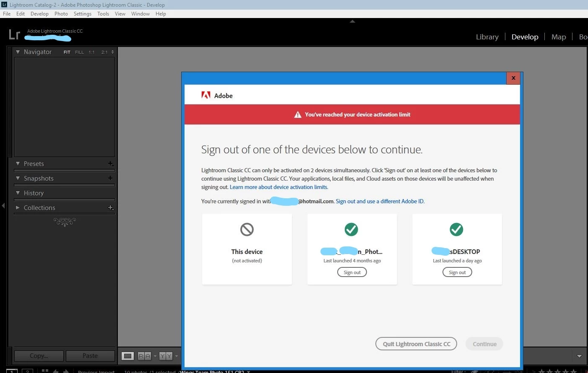This screenshot has width=588, height=373.
Task: Collapse left panel group with side arrow
Action: click(3, 206)
